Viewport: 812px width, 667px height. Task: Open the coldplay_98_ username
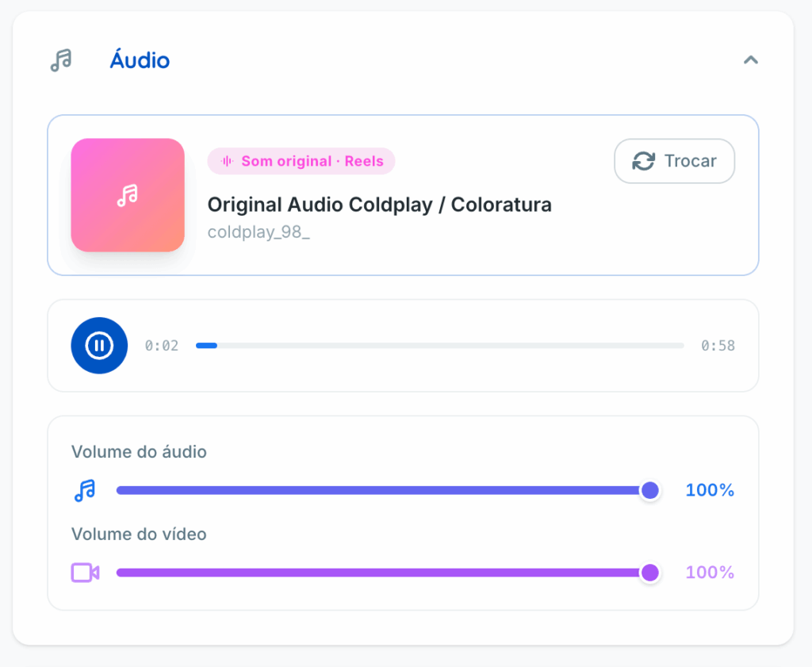coord(259,232)
